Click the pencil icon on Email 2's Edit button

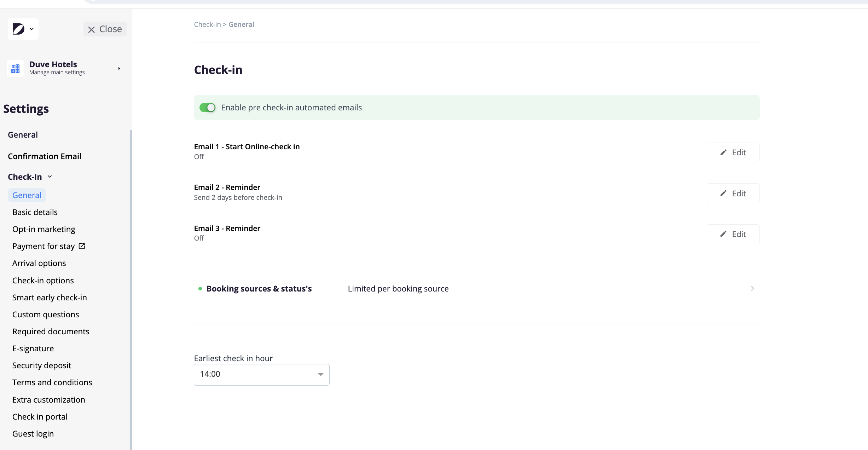pos(723,193)
